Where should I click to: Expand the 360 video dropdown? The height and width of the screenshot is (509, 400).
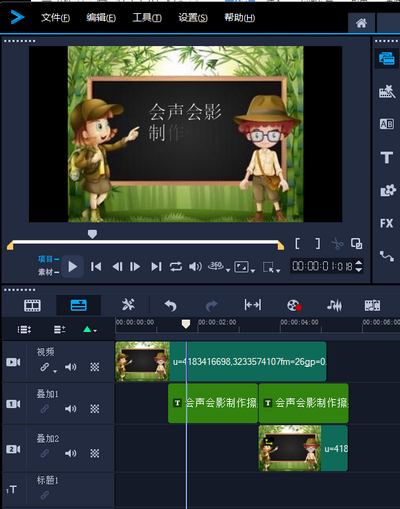(x=228, y=270)
